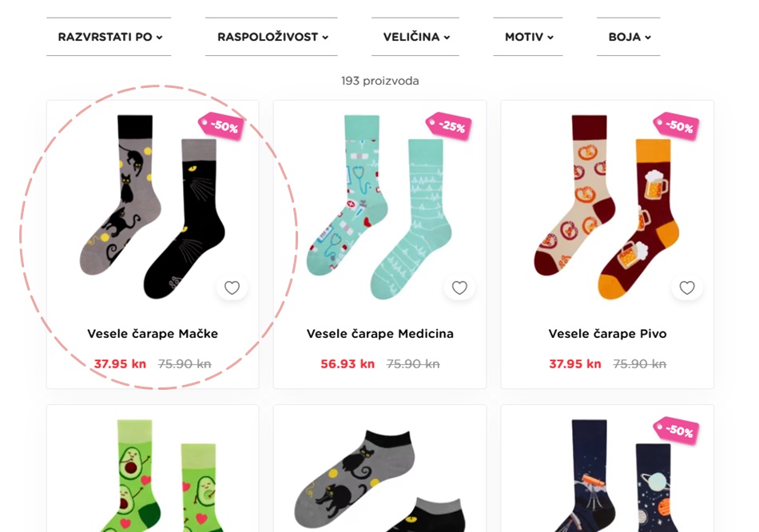Viewport: 759px width, 532px height.
Task: Open the Veličina size filter
Action: 415,37
